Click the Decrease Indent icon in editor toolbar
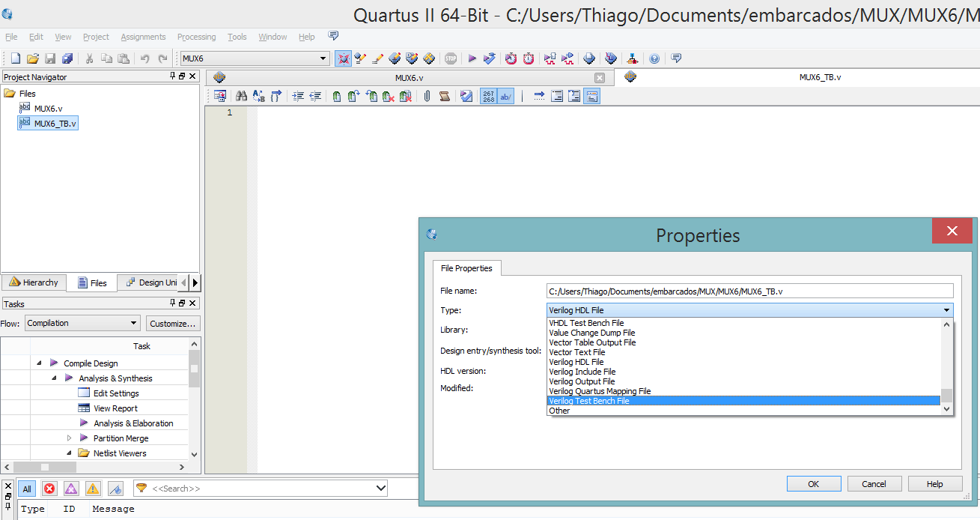Image resolution: width=980 pixels, height=520 pixels. [315, 96]
